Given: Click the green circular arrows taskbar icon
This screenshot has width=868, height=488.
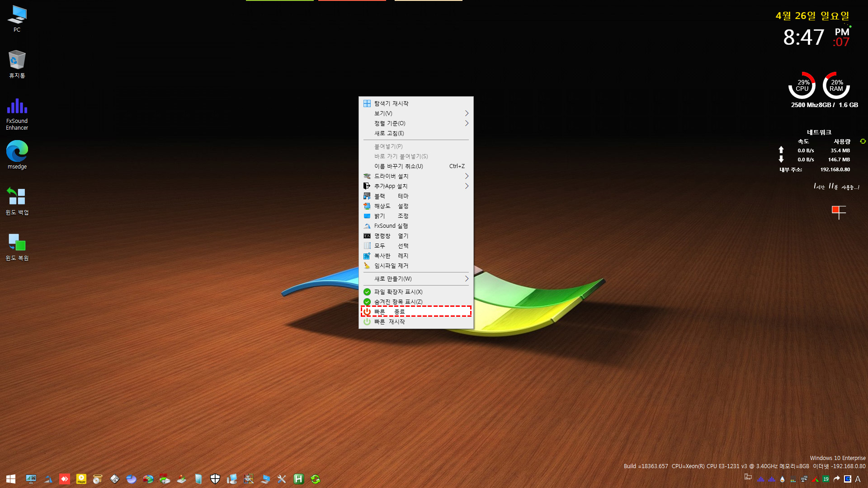Looking at the screenshot, I should (316, 479).
